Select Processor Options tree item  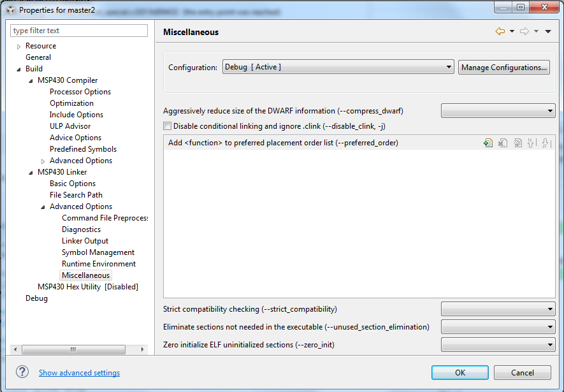(80, 92)
